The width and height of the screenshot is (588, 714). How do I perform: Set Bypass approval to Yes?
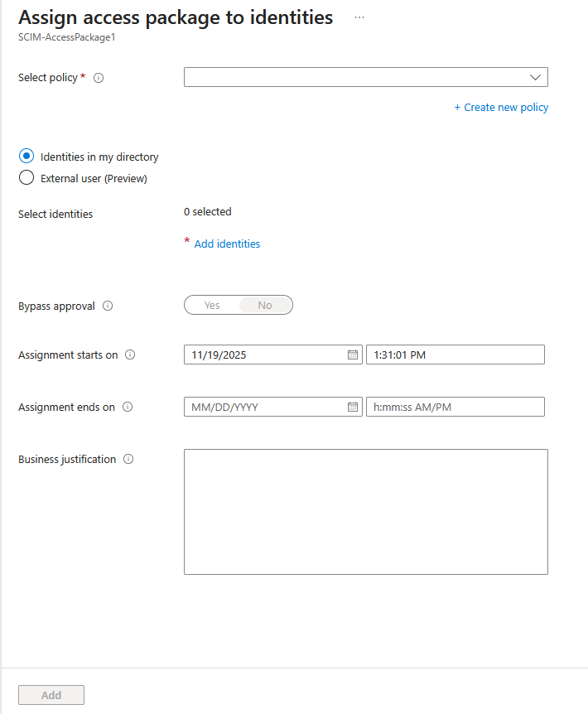click(212, 305)
